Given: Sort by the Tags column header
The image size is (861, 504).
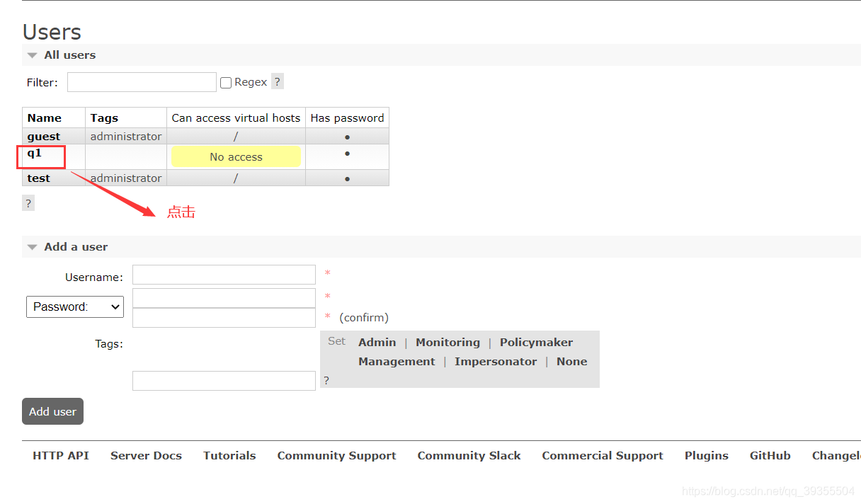Looking at the screenshot, I should (104, 118).
